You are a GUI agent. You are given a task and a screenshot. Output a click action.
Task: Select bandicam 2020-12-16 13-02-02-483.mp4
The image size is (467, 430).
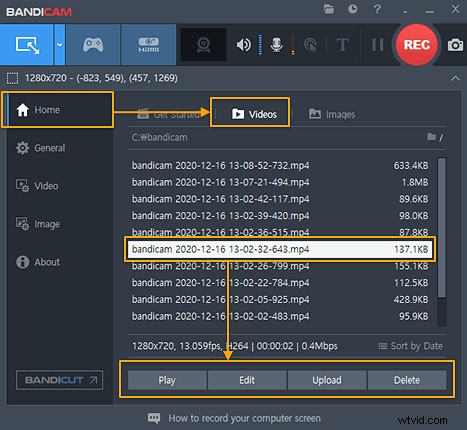pyautogui.click(x=280, y=316)
